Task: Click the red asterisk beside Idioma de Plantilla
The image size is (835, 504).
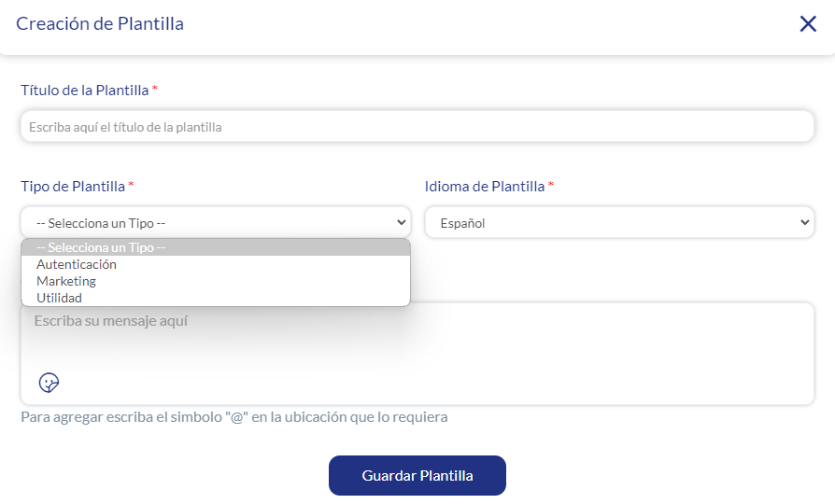Action: 551,185
